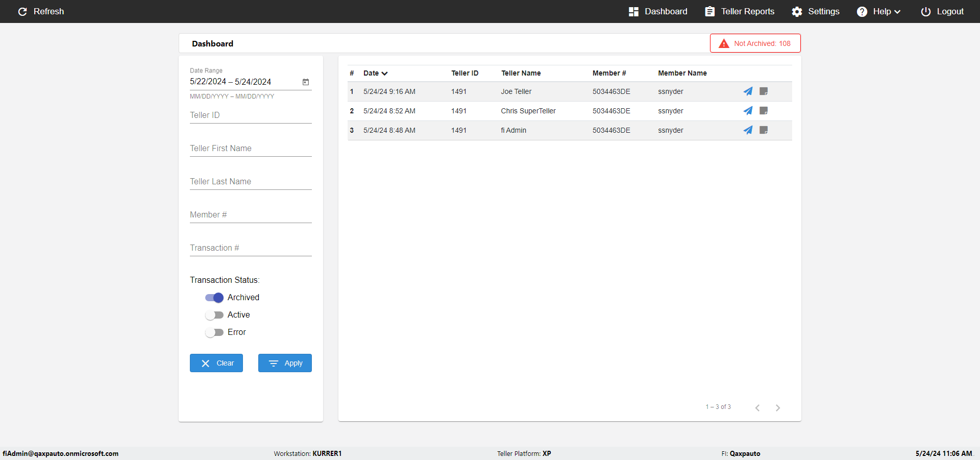980x460 pixels.
Task: Click the Member # column header
Action: coord(609,73)
